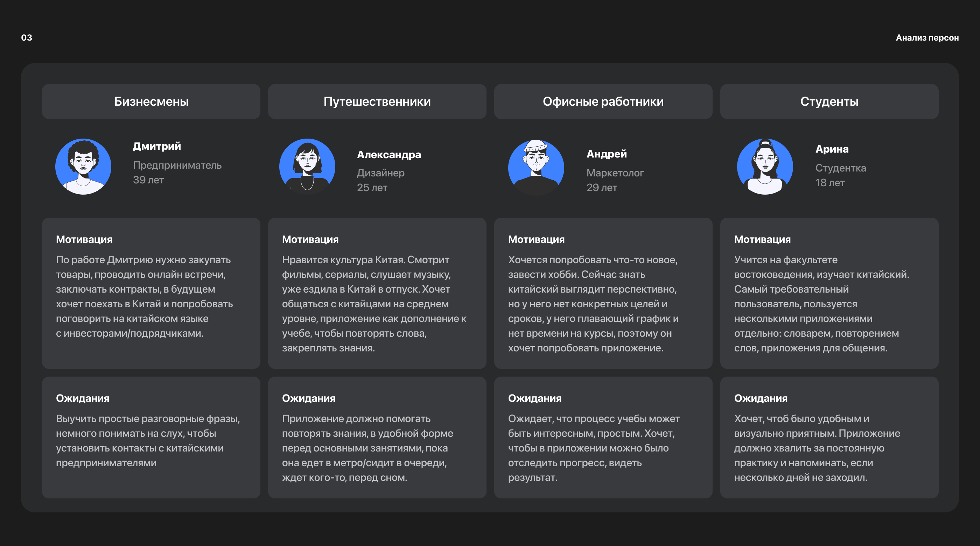Select the Путешественники tab header
The image size is (980, 546).
coord(377,101)
